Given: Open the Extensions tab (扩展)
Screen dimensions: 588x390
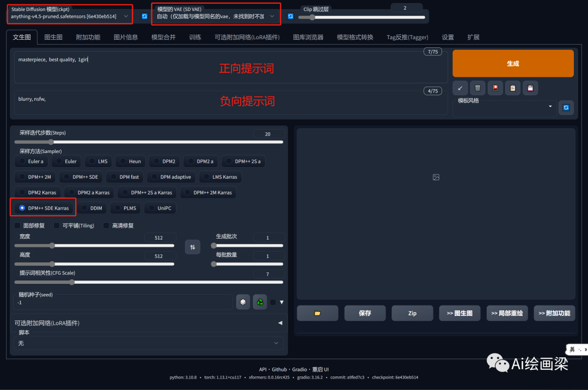Looking at the screenshot, I should tap(473, 37).
